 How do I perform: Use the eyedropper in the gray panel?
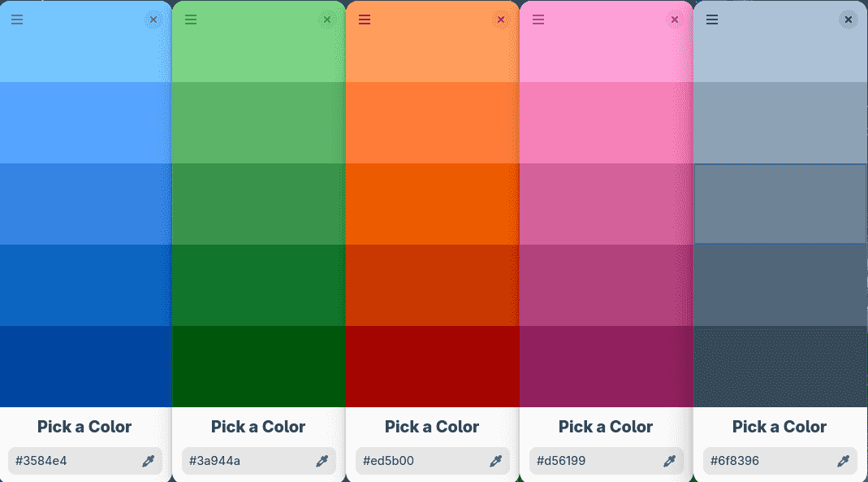(843, 461)
